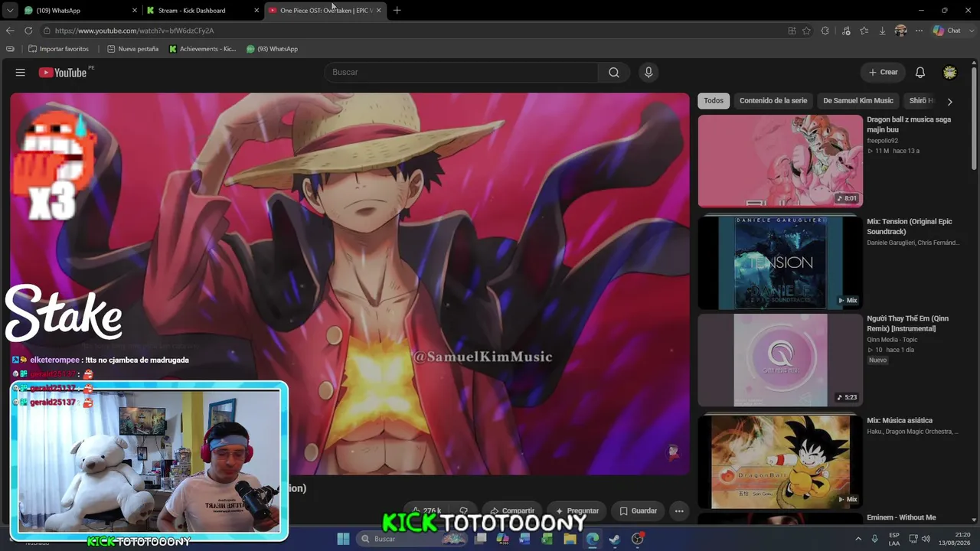Image resolution: width=980 pixels, height=551 pixels.
Task: Open YouTube notifications bell
Action: (x=920, y=73)
